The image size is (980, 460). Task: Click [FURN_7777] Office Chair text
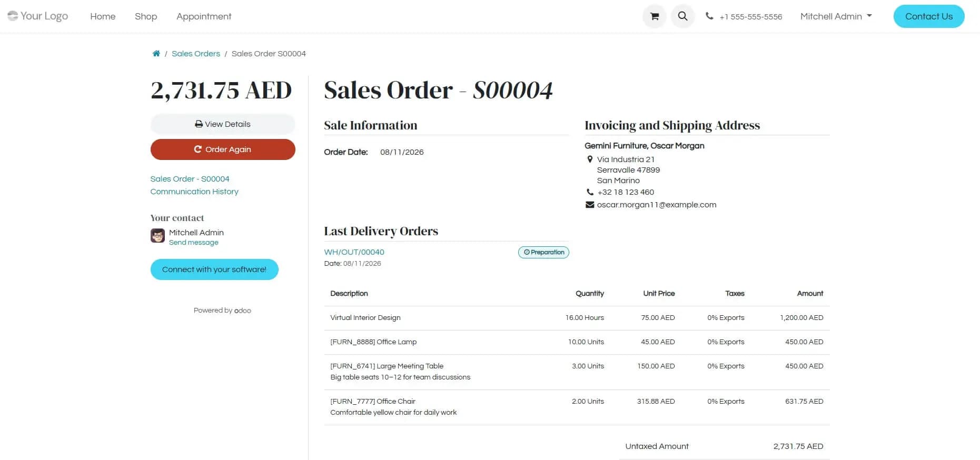click(373, 402)
